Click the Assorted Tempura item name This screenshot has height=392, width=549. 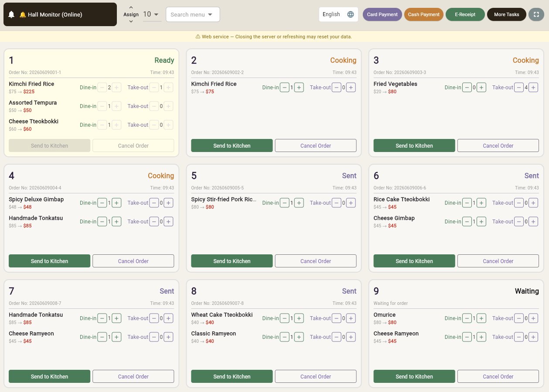[33, 103]
